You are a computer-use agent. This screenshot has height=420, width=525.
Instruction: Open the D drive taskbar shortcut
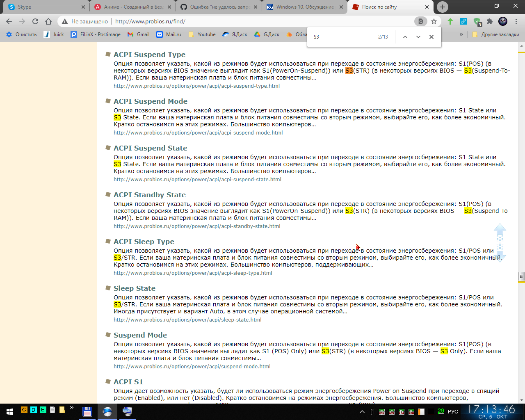pos(34,410)
